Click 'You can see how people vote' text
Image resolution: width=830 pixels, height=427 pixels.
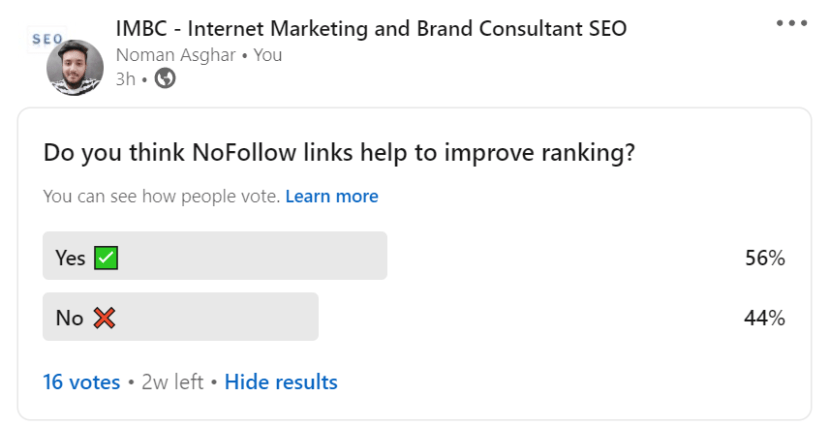[161, 196]
